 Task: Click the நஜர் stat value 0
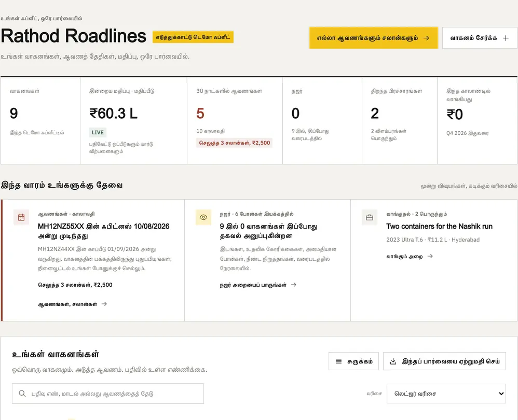295,114
